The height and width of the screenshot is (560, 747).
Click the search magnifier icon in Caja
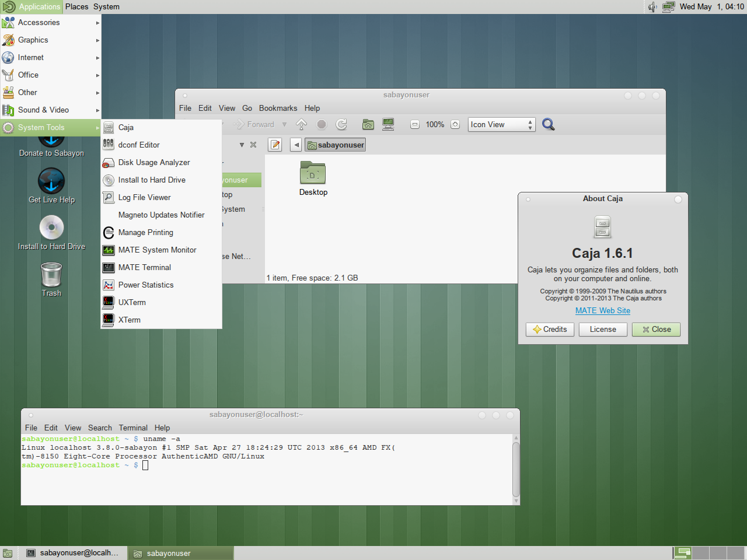tap(549, 124)
